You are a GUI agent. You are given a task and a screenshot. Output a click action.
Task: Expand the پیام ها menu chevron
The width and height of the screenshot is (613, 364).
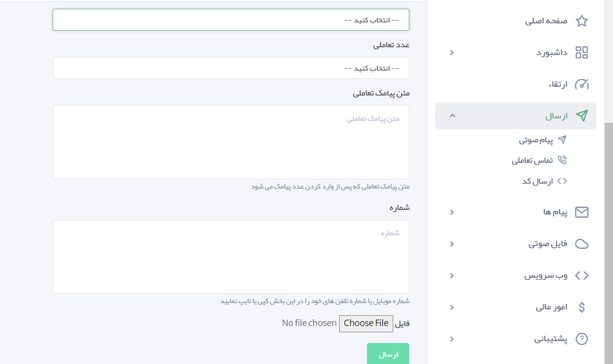[x=452, y=212]
